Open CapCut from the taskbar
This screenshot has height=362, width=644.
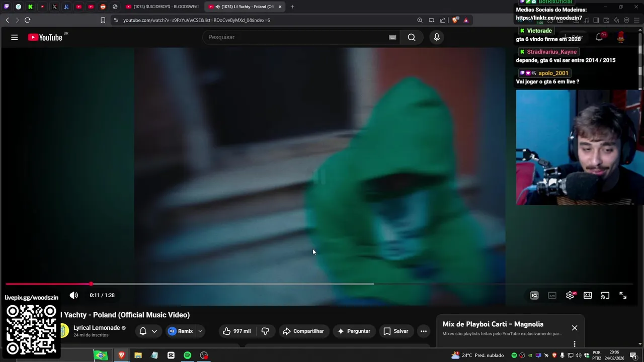171,355
